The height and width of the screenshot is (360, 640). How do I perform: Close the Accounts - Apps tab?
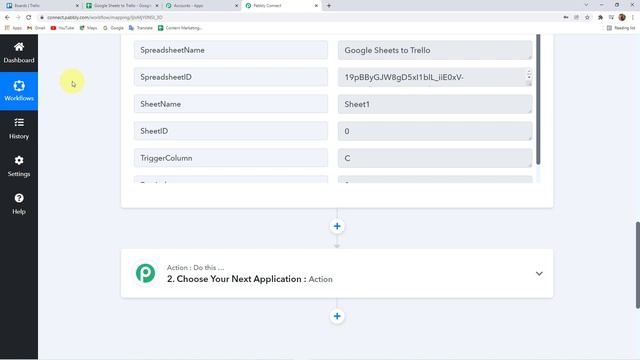click(236, 6)
